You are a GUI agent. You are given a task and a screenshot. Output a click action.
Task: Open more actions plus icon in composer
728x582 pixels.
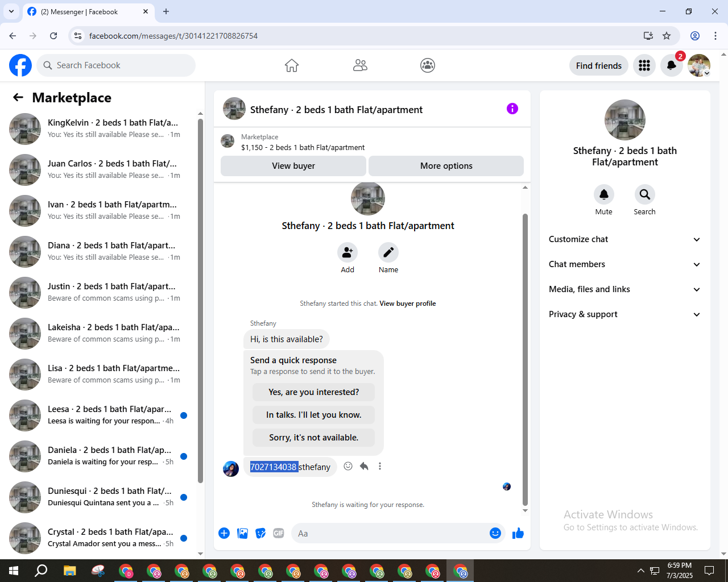224,533
